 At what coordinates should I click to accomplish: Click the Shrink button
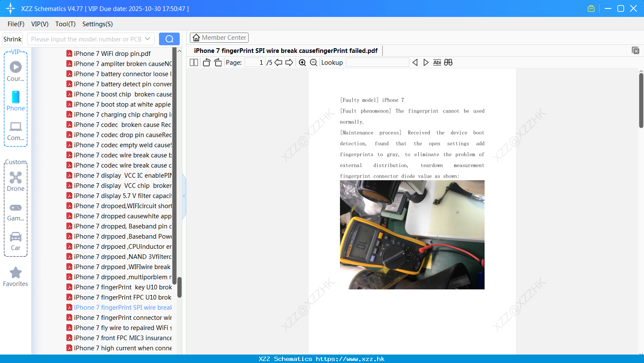coord(13,39)
